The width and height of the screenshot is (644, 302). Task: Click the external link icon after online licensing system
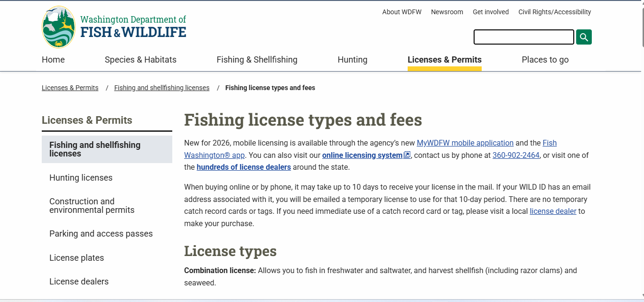(407, 155)
